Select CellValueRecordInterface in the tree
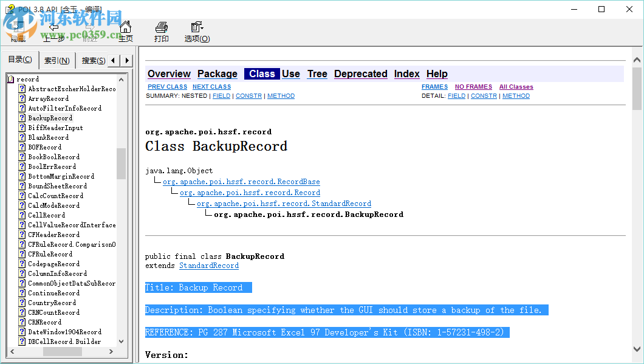 tap(72, 225)
